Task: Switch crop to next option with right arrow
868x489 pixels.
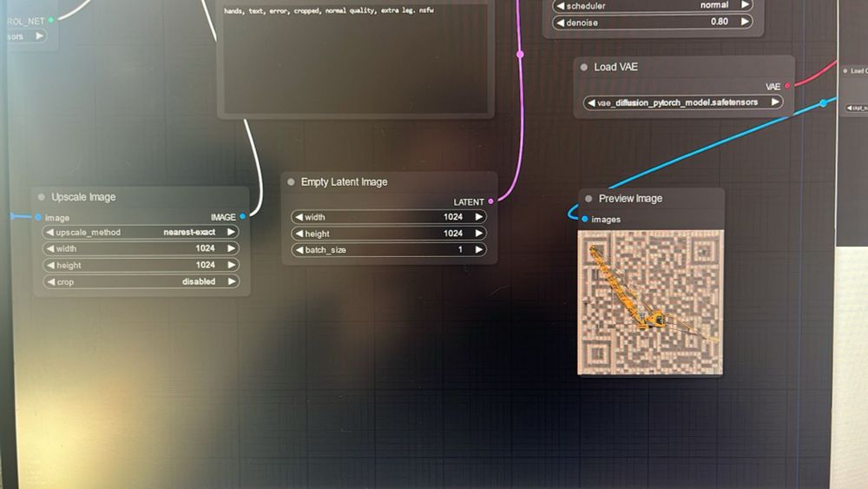Action: point(232,281)
